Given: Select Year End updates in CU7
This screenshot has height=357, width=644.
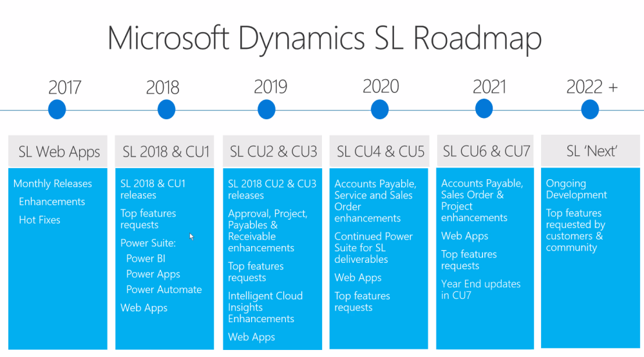Looking at the screenshot, I should point(480,289).
